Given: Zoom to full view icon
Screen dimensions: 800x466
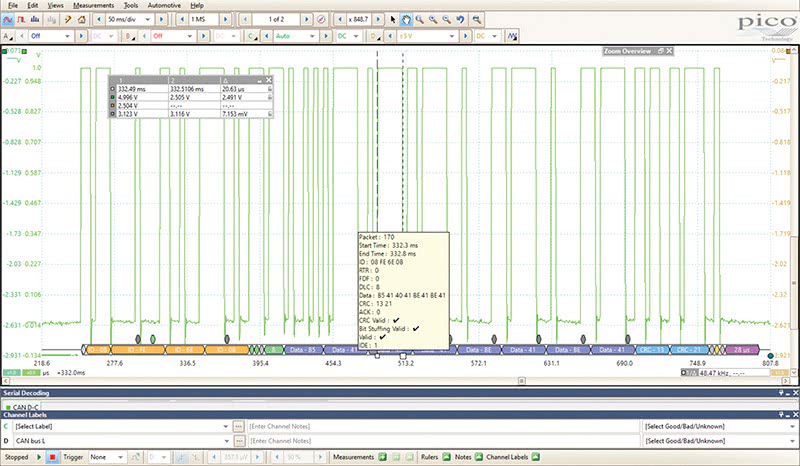Looking at the screenshot, I should click(477, 19).
